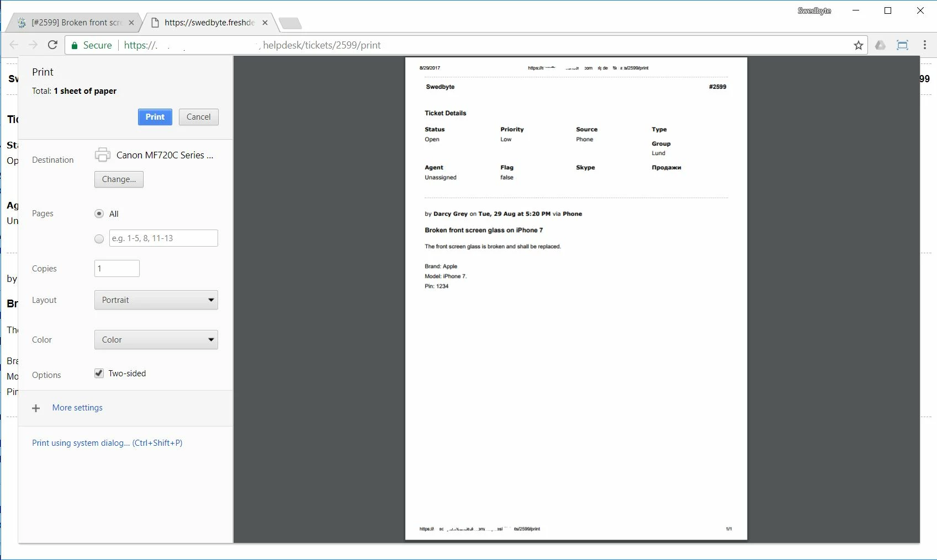Click 'Broken front screen glass on iPhone 7' title
This screenshot has width=937, height=560.
[484, 230]
